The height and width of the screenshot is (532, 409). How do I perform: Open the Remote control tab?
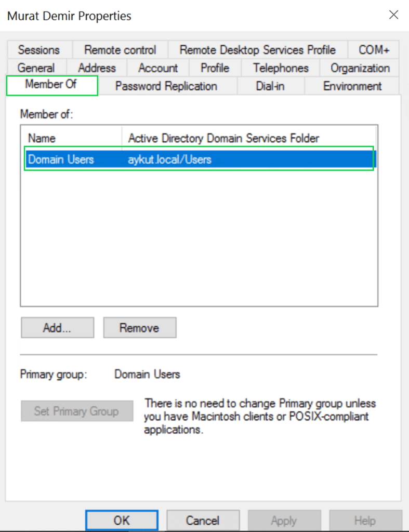[x=120, y=50]
